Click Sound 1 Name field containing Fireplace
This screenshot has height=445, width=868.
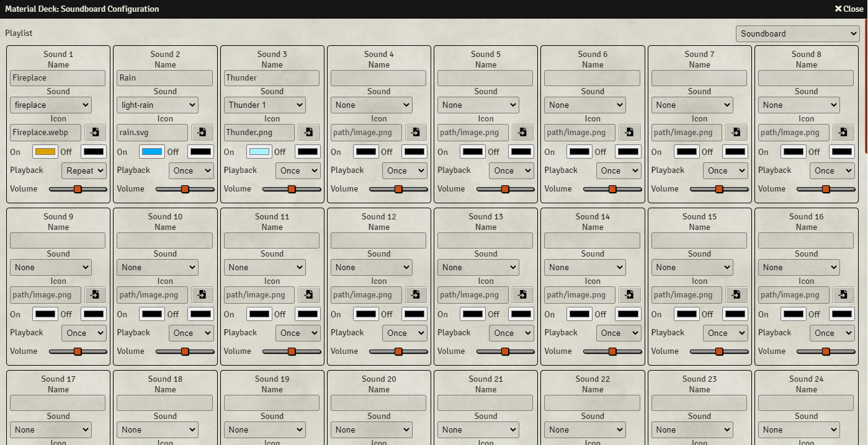(58, 78)
